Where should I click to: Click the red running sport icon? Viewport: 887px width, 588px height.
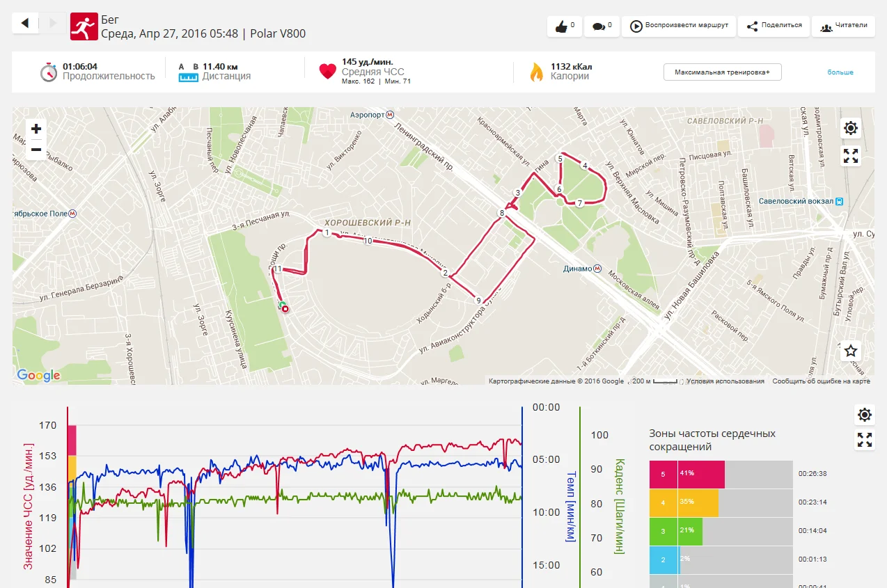pos(84,26)
